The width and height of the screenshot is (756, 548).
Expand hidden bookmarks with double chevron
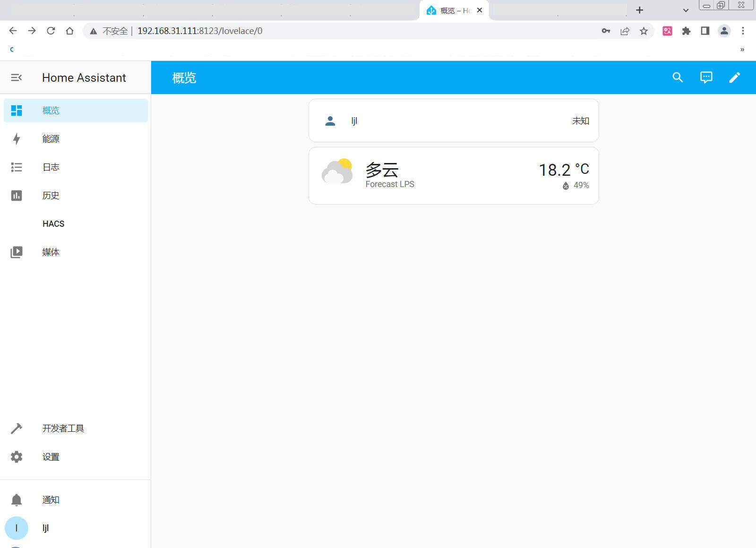point(742,50)
